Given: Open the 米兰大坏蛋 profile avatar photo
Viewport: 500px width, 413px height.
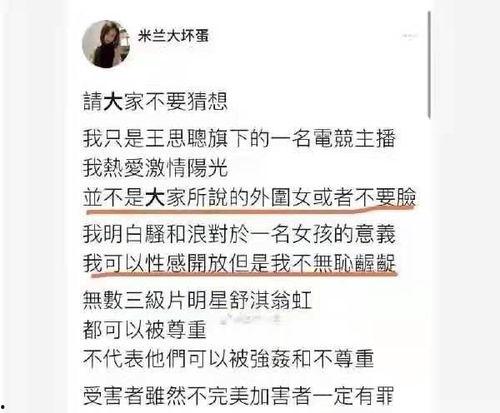Looking at the screenshot, I should [105, 44].
